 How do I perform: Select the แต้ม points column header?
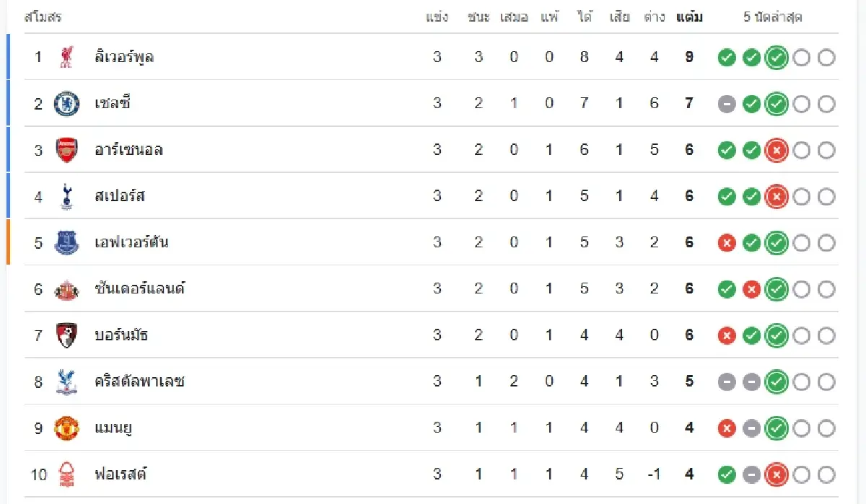point(689,17)
